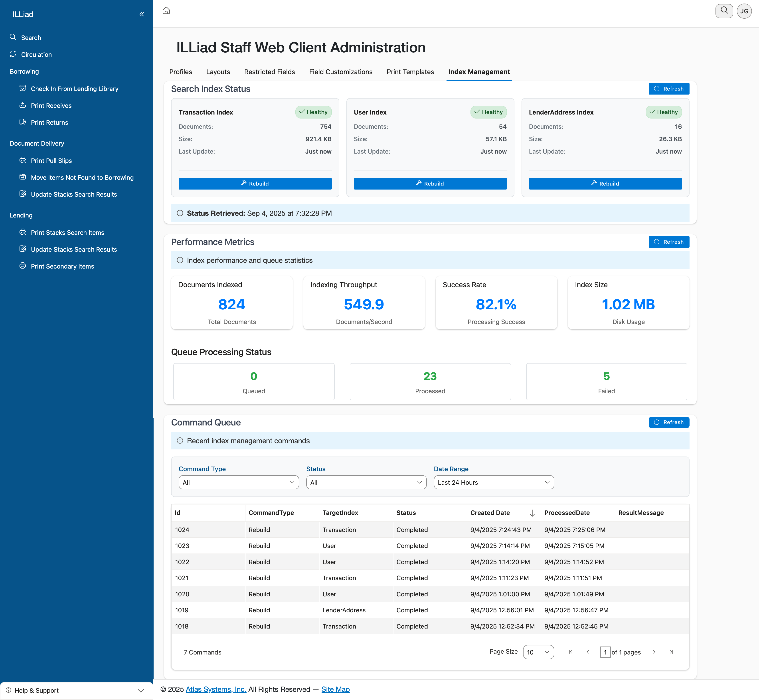Refresh the Performance Metrics section
The width and height of the screenshot is (759, 700).
(x=668, y=242)
